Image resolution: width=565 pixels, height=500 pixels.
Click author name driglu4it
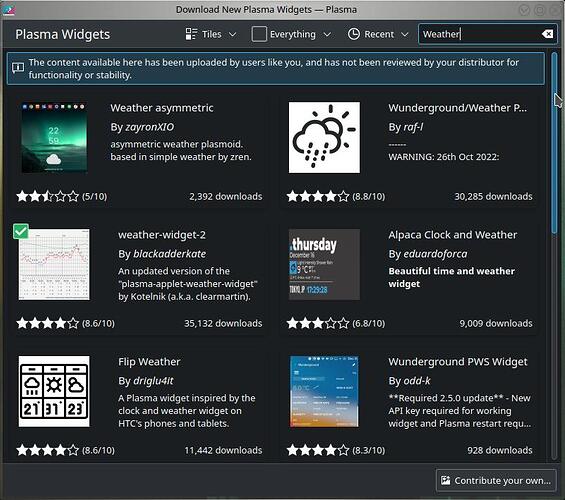[153, 381]
